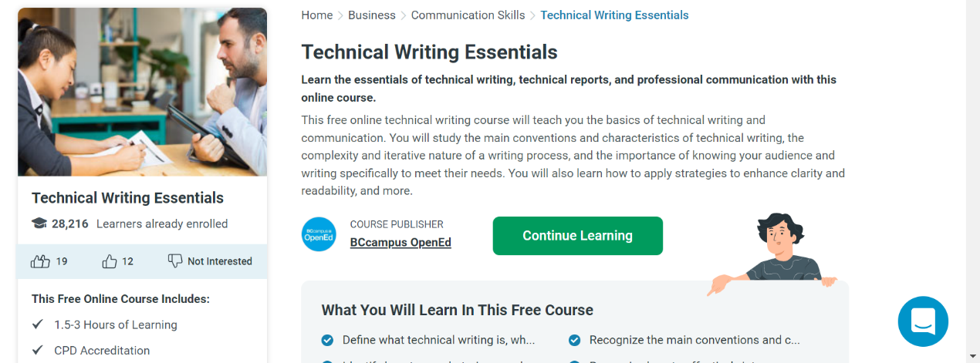Navigate to Communication Skills breadcrumb
Viewport: 980px width, 363px height.
pos(468,15)
